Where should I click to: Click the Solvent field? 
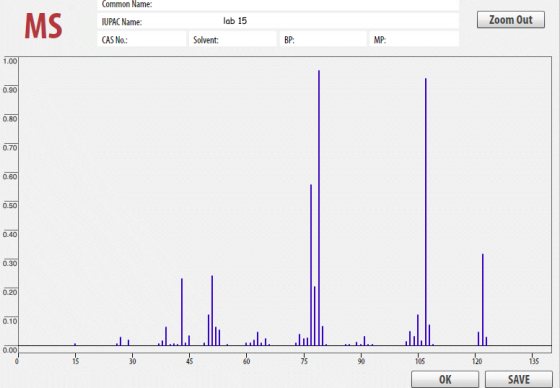tap(232, 39)
